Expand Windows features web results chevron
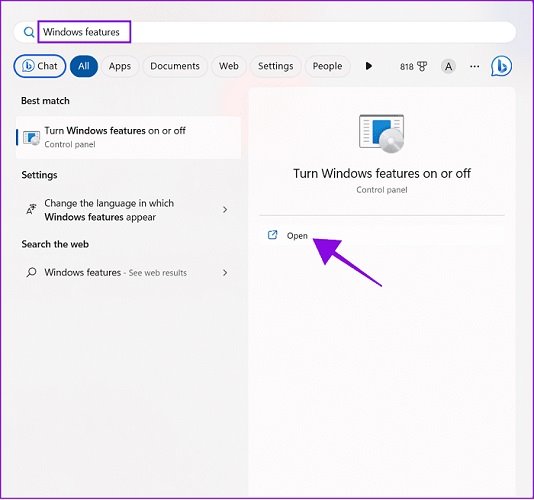534x500 pixels. 225,272
